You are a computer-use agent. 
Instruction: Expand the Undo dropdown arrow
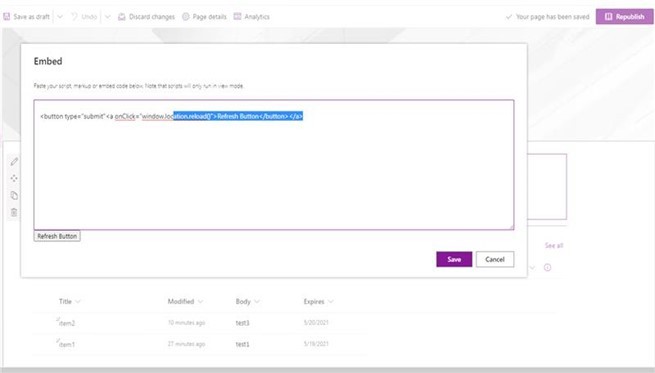click(x=108, y=17)
